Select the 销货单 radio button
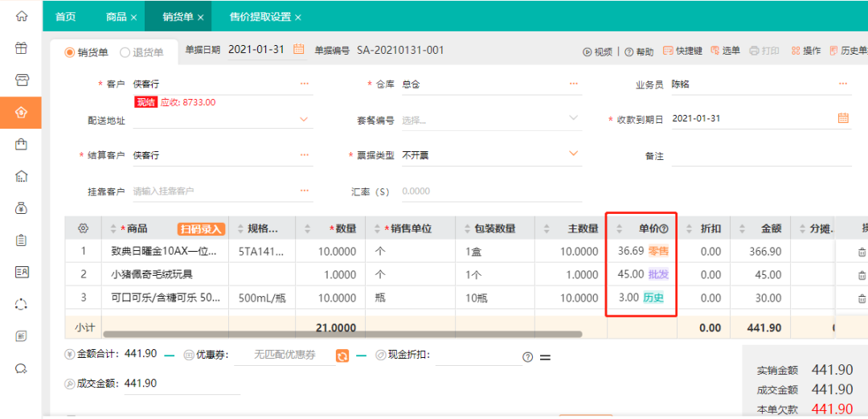This screenshot has width=868, height=419. 70,52
